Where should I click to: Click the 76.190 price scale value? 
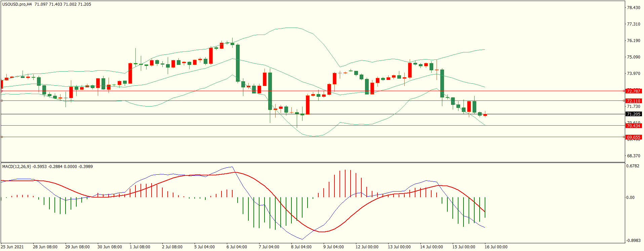tap(634, 41)
